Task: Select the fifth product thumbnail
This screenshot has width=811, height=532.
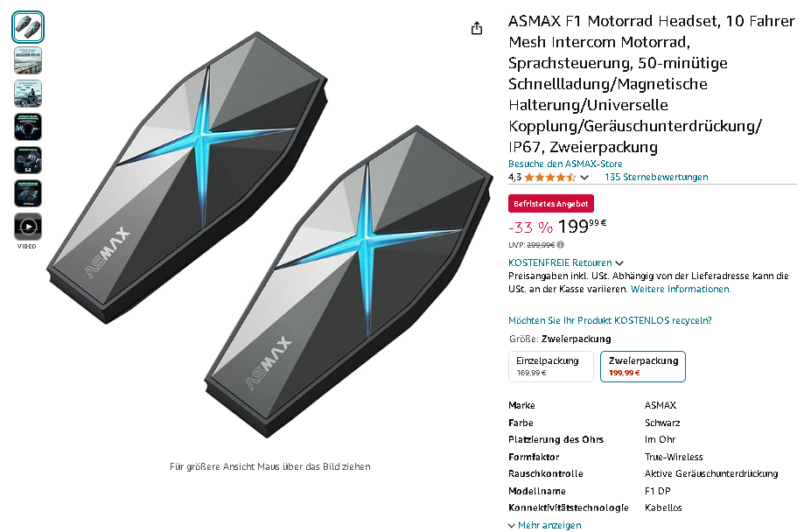Action: [28, 160]
